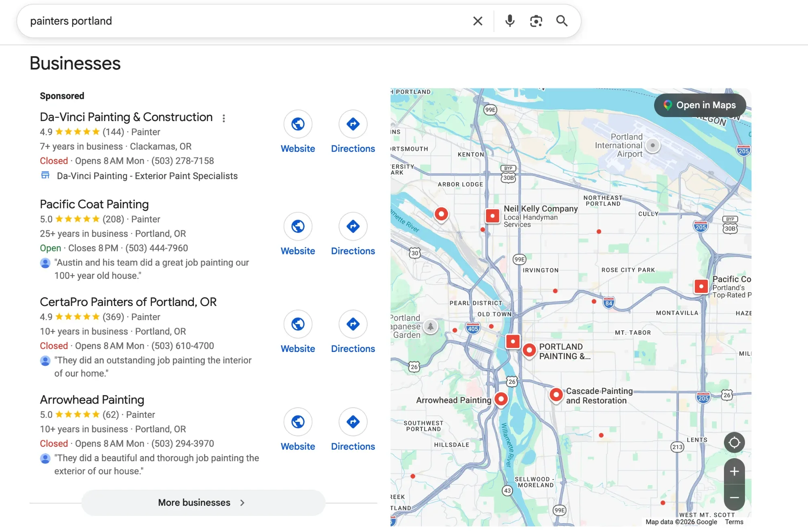Select the Portland Painting & map pin
This screenshot has height=532, width=808.
pyautogui.click(x=529, y=350)
